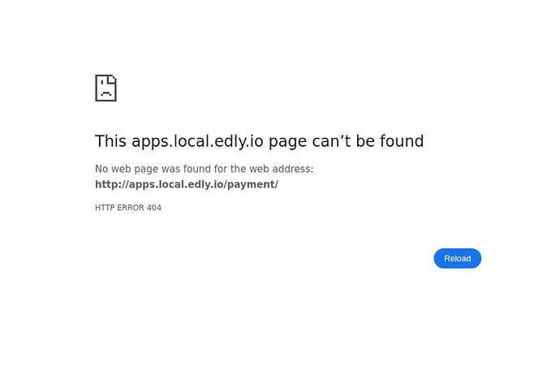560x392 pixels.
Task: Click the "HTTP ERROR 404" text
Action: coord(128,208)
